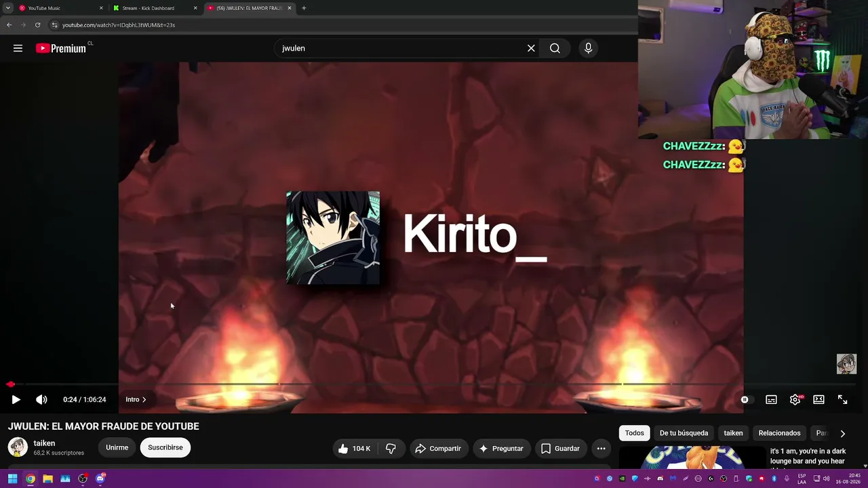Submit search with magnifying glass icon
Screen dimensions: 868x488
click(x=555, y=48)
